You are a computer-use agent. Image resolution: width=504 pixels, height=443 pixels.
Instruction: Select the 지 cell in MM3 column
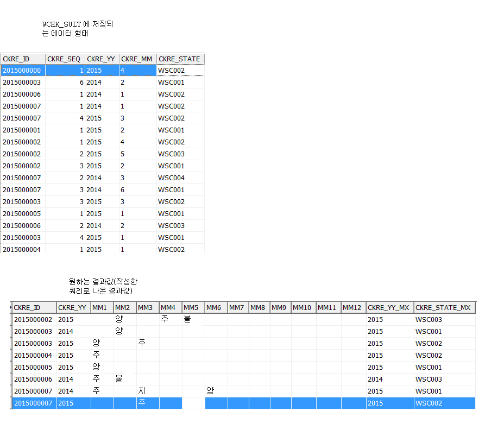pos(142,391)
